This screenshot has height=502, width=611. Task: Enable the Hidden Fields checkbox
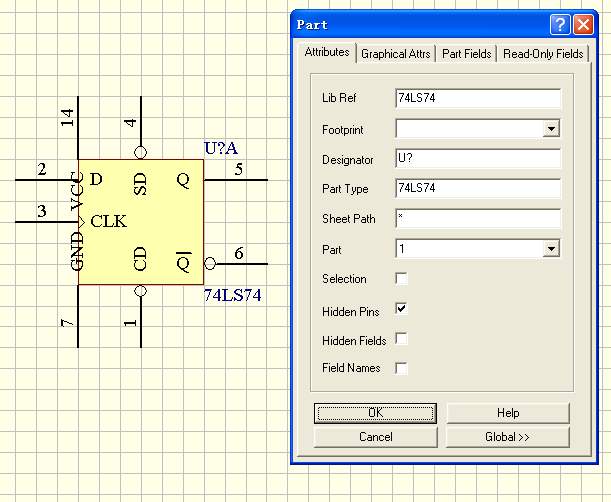point(401,339)
